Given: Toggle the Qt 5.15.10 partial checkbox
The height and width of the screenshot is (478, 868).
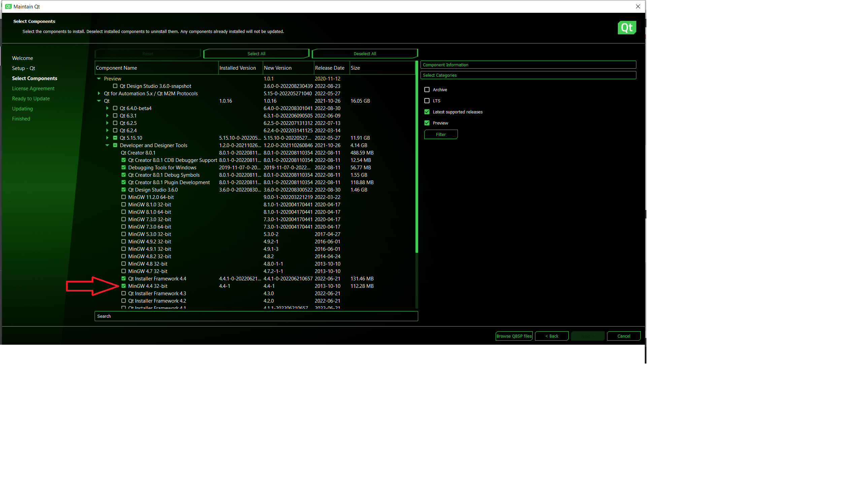Looking at the screenshot, I should tap(115, 138).
